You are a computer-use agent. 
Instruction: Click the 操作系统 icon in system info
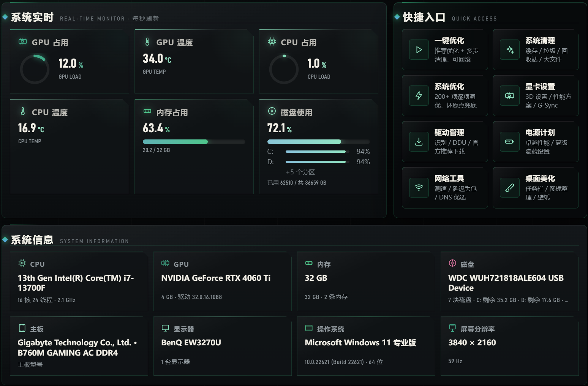309,328
